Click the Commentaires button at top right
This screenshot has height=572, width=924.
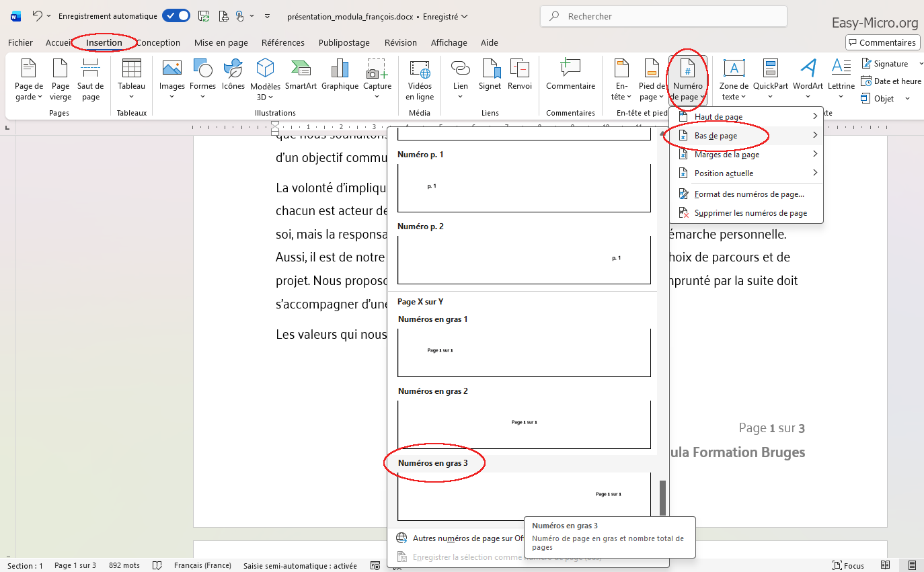click(882, 42)
